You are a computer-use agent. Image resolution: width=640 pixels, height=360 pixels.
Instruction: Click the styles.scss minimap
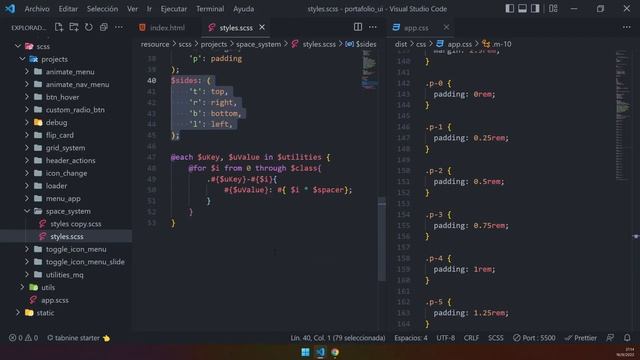pos(369,69)
